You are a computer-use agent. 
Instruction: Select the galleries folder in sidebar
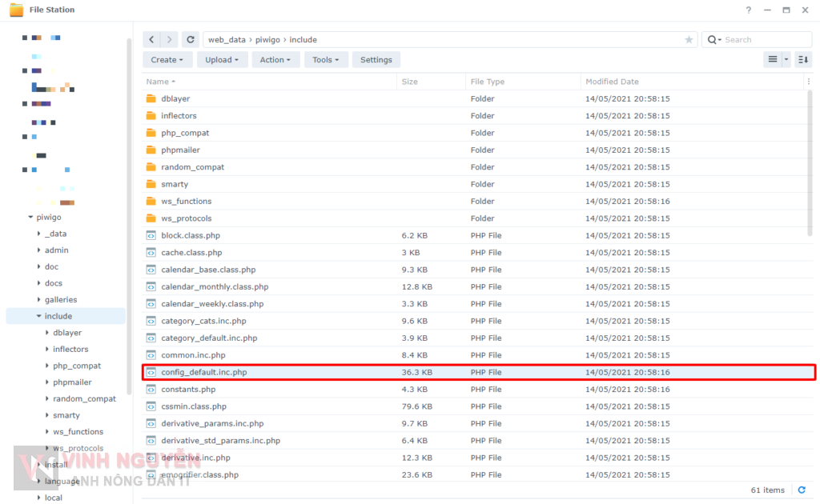[x=61, y=299]
